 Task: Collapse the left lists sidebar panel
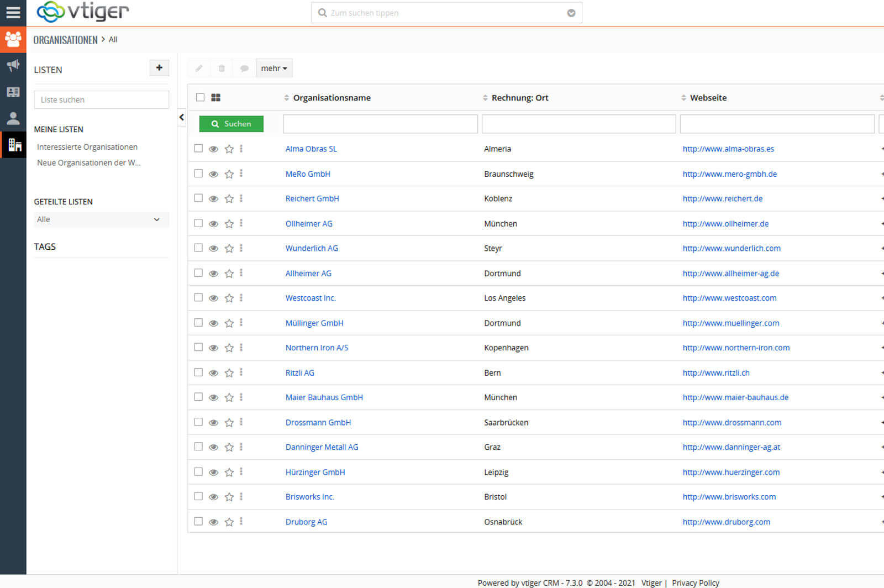pyautogui.click(x=182, y=117)
